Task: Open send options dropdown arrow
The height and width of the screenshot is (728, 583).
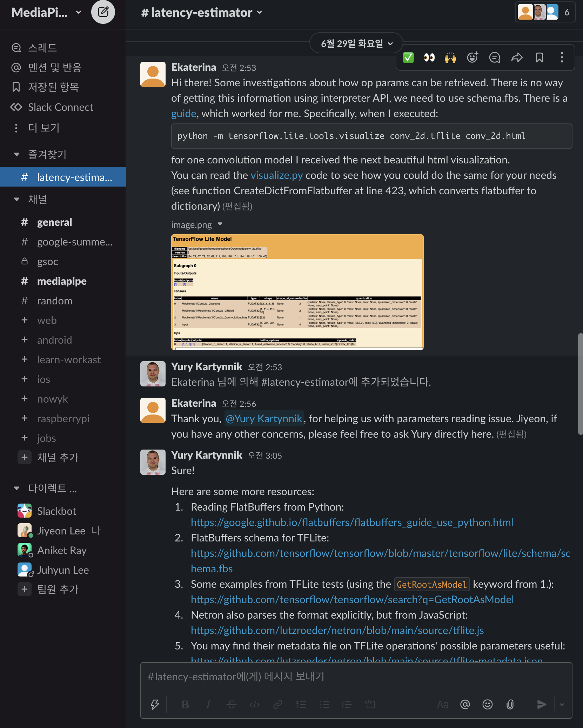Action: pos(562,705)
